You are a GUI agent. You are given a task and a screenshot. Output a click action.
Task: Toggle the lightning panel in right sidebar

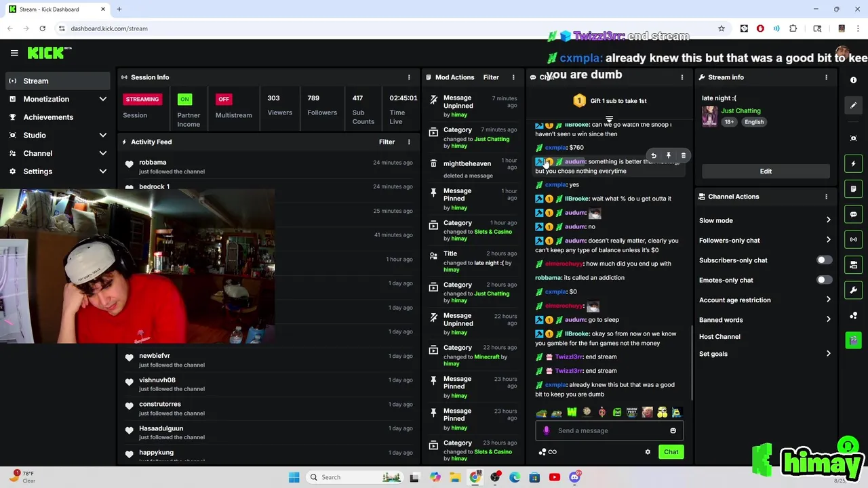(853, 163)
